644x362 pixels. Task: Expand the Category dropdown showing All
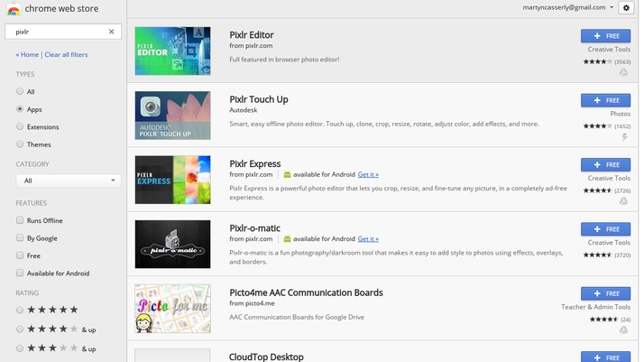(68, 181)
